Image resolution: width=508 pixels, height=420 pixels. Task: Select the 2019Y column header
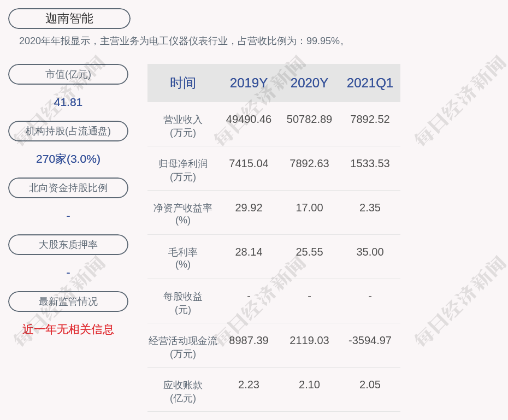(x=249, y=83)
